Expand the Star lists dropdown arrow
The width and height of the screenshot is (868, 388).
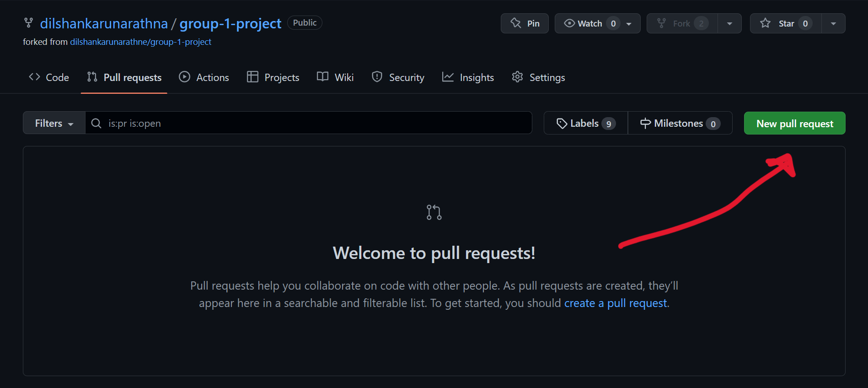coord(833,23)
